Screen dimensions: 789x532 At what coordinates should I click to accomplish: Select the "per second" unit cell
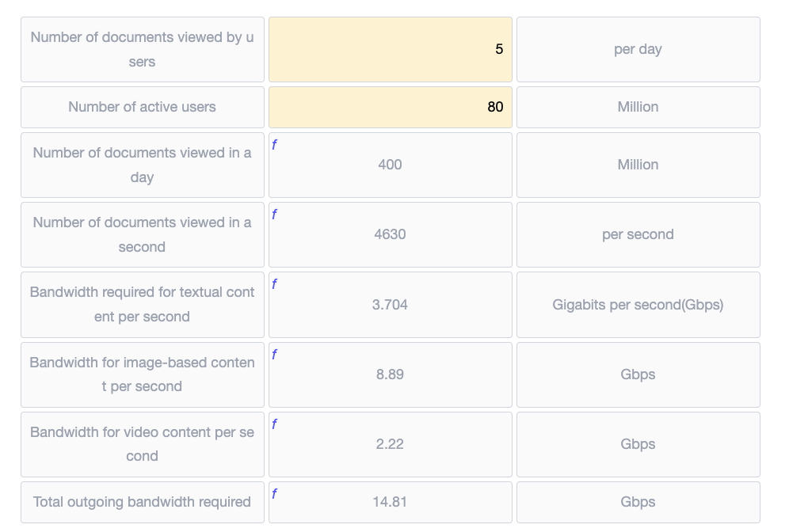(638, 234)
